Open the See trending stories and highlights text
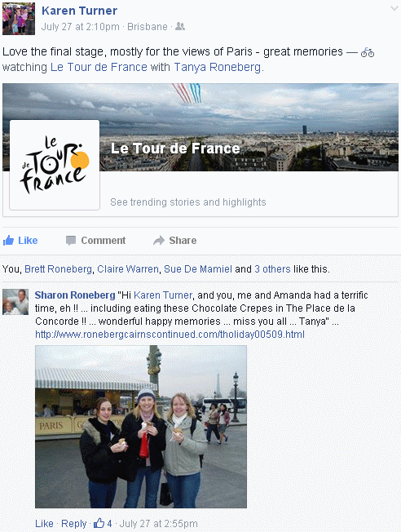This screenshot has width=401, height=532. 188,202
